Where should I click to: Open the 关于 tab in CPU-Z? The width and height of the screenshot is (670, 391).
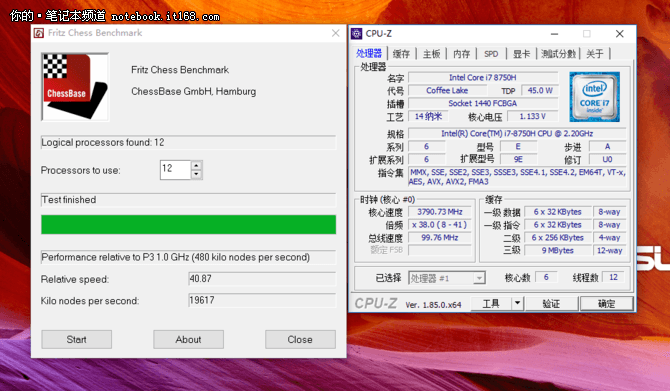[x=595, y=54]
